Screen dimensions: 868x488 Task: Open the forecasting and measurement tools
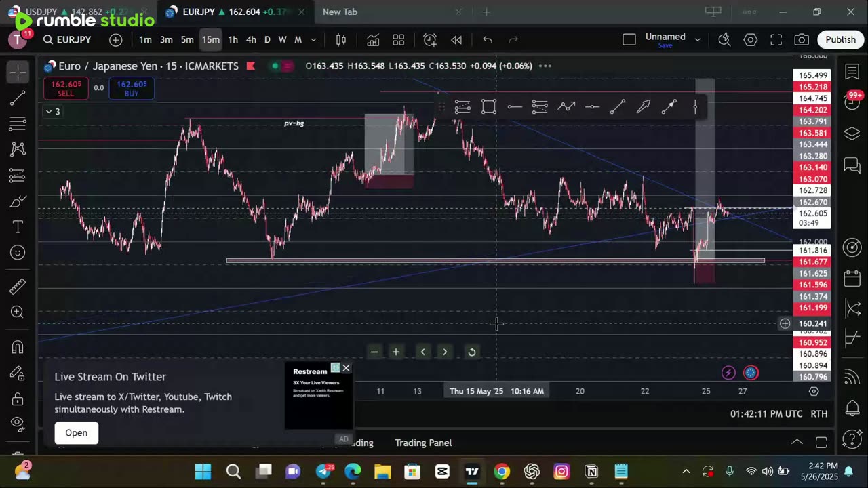coord(18,176)
